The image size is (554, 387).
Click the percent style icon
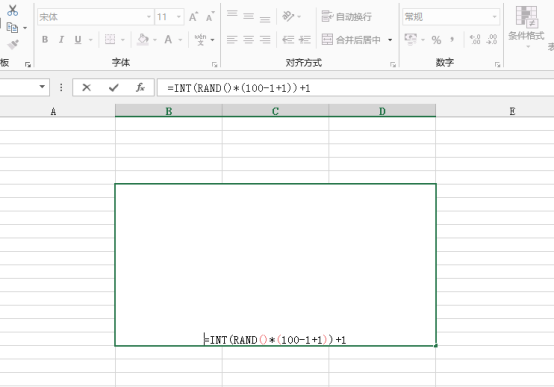[436, 40]
